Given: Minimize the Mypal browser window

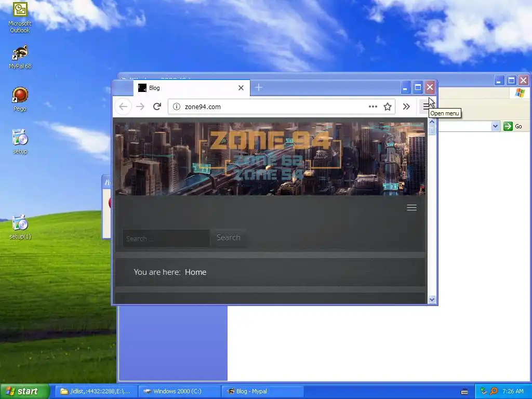Looking at the screenshot, I should pyautogui.click(x=405, y=87).
